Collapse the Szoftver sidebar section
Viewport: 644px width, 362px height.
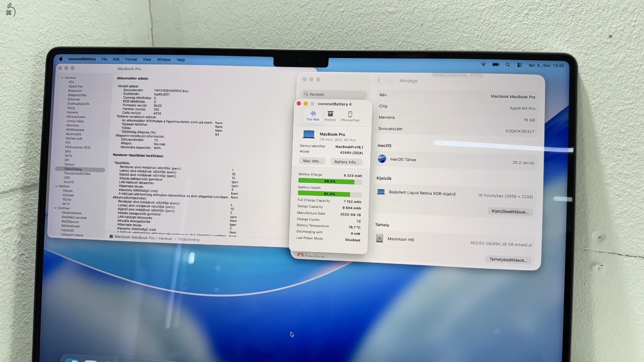(56, 208)
